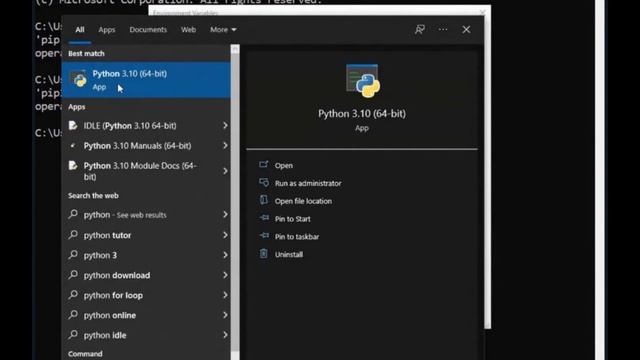Close the search panel with X

466,29
